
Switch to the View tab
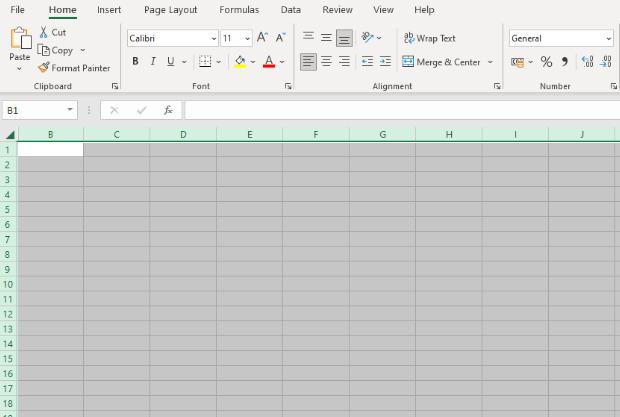(383, 10)
